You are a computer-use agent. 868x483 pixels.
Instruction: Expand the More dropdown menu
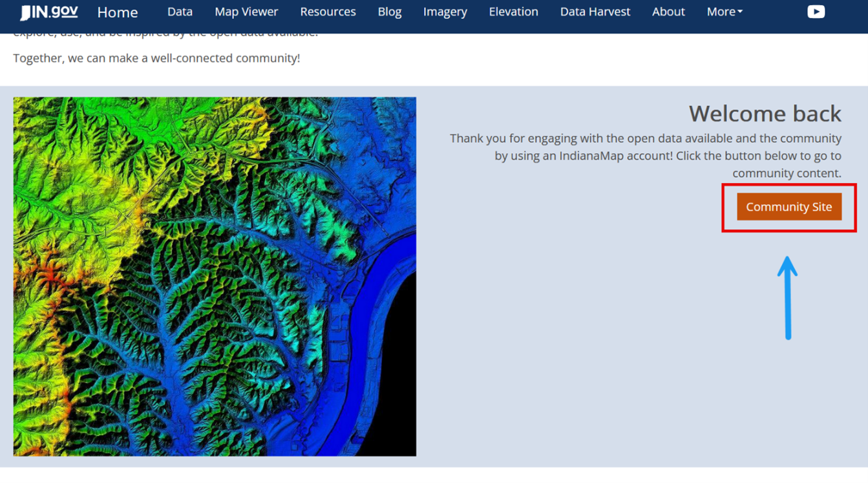click(724, 11)
